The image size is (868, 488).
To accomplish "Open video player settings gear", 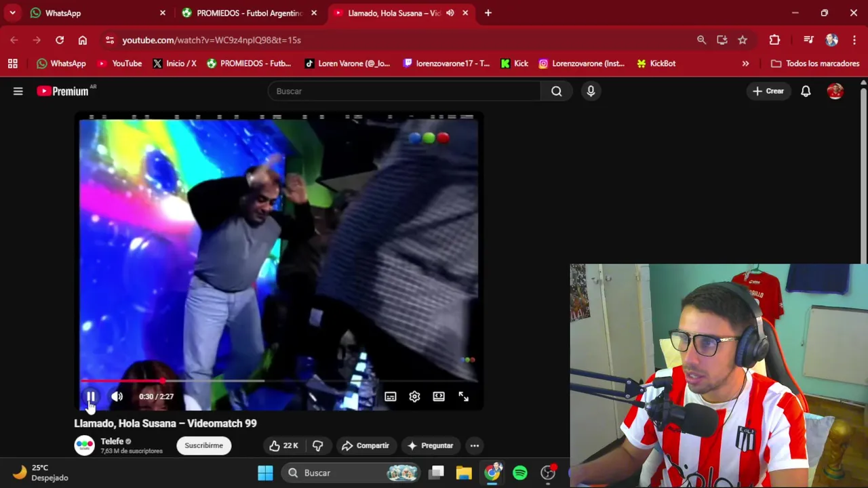I will point(414,396).
